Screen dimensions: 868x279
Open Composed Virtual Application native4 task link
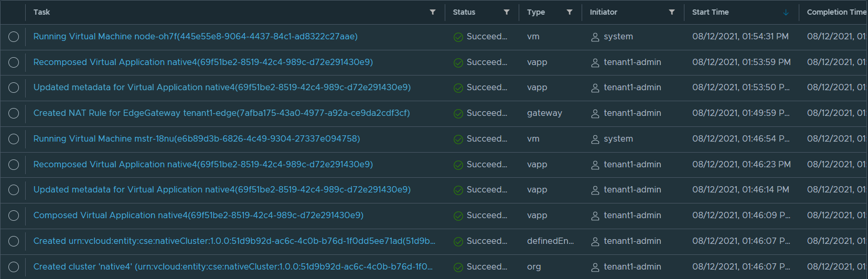198,216
